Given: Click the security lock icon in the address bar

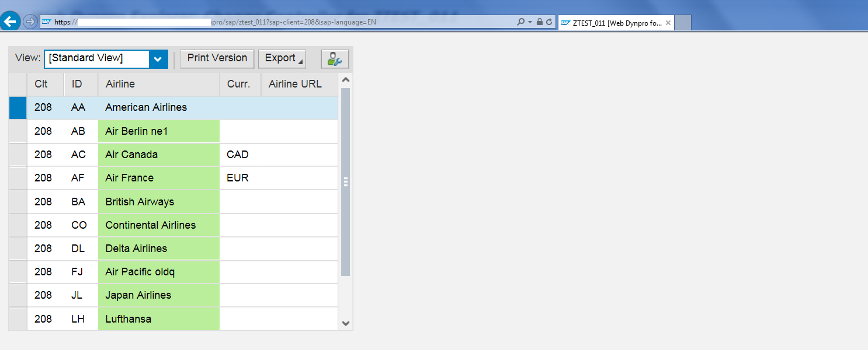Looking at the screenshot, I should click(x=539, y=21).
